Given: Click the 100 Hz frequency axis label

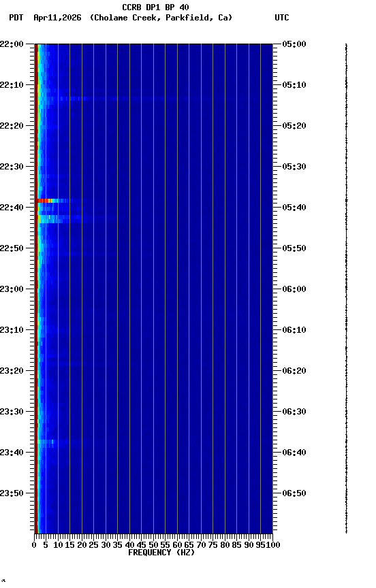Looking at the screenshot, I should click(274, 545).
